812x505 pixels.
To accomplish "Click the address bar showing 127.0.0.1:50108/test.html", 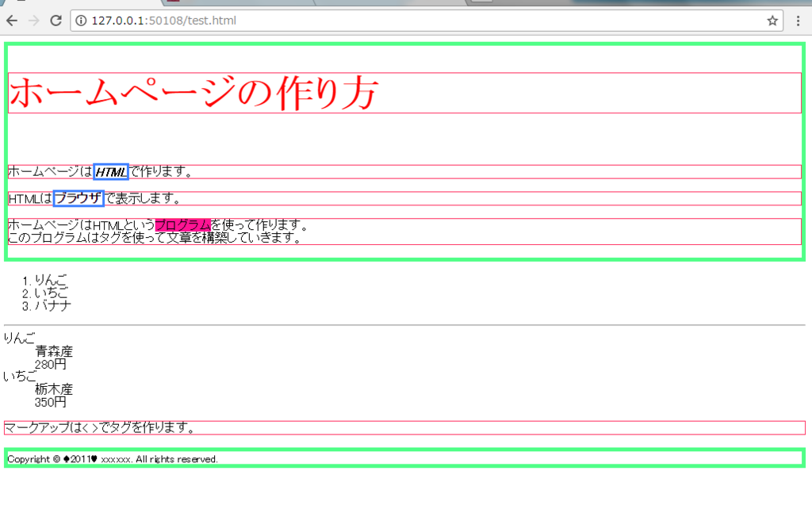I will tap(427, 21).
